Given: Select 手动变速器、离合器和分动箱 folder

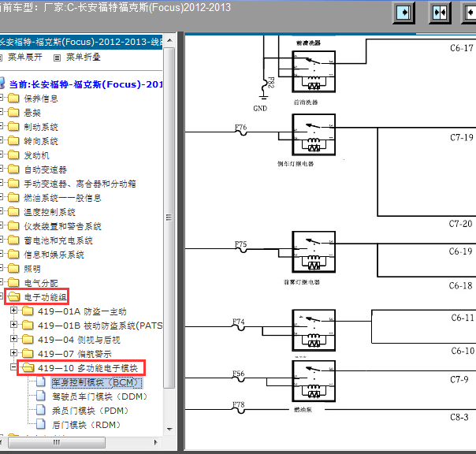Looking at the screenshot, I should pos(80,184).
